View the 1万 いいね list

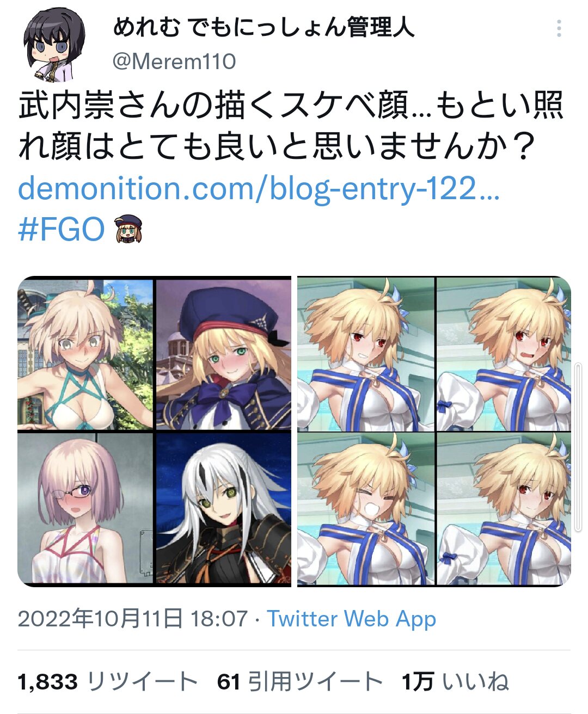455,681
